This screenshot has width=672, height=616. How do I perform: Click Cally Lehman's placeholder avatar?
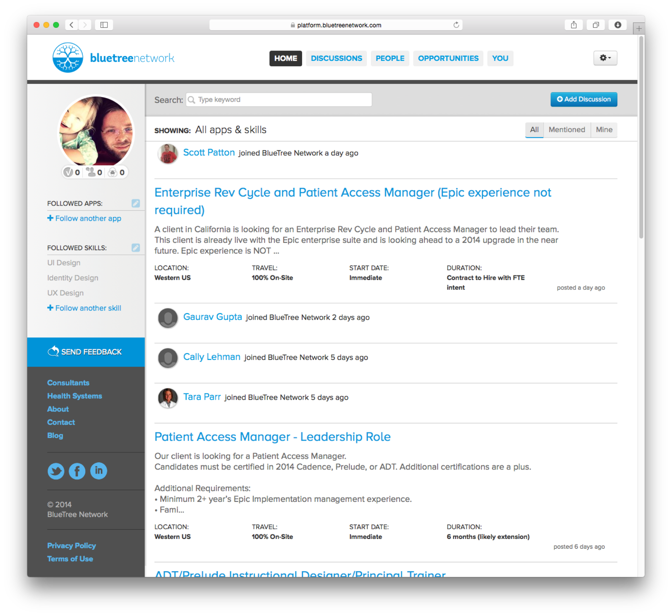(x=168, y=358)
